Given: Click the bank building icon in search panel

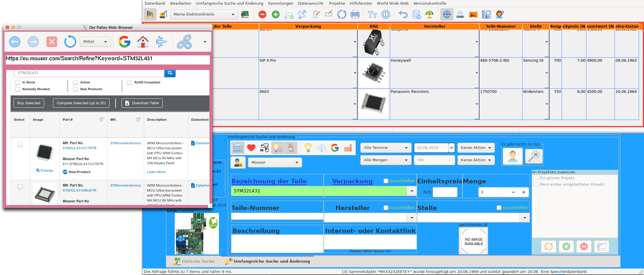Looking at the screenshot, I should point(238,148).
